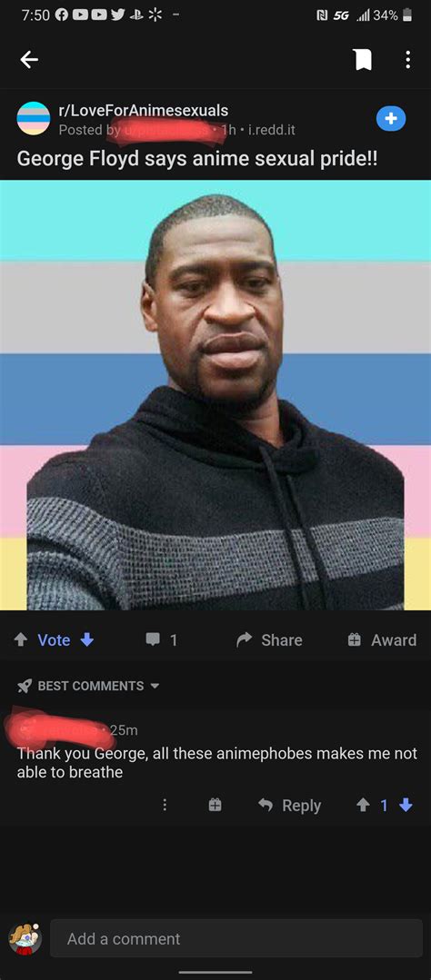Open the r/LoveForAnimesexuals subreddit link

144,111
